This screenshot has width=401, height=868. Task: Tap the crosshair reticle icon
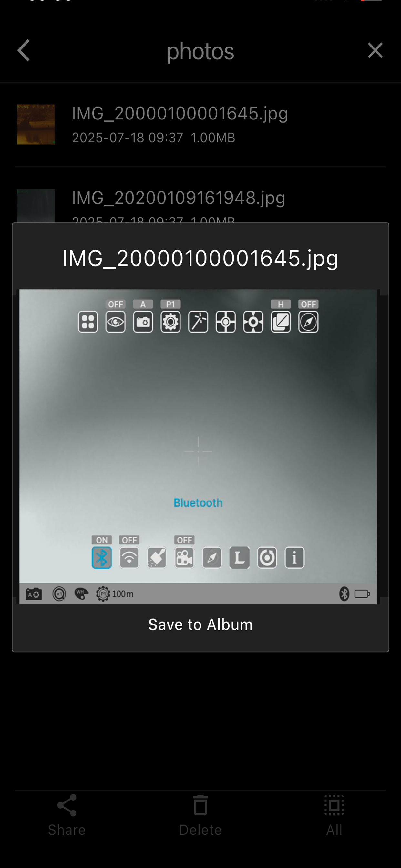pos(226,322)
